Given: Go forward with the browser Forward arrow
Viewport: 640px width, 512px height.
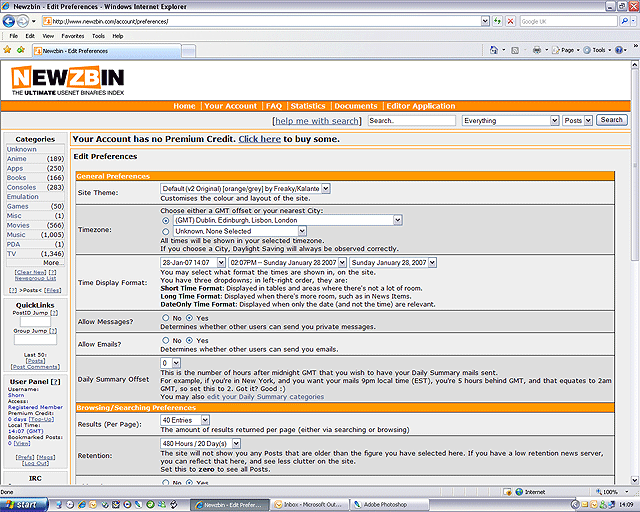Looking at the screenshot, I should tap(23, 21).
